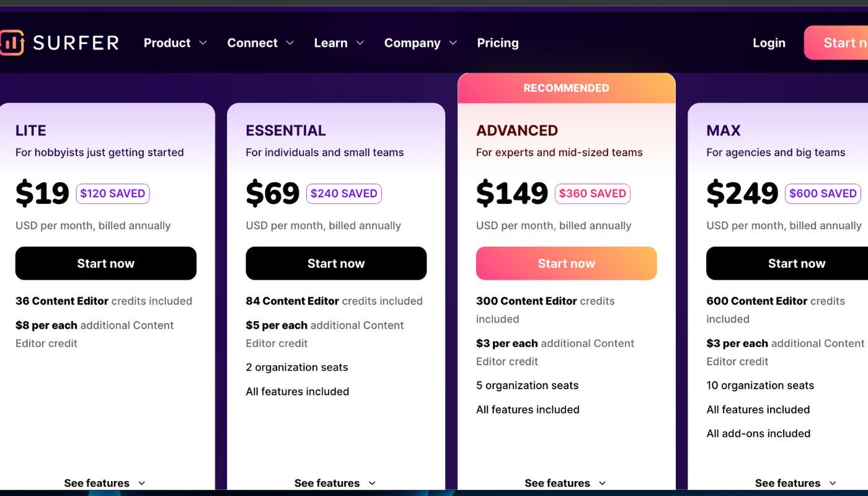Click the $360 SAVED badge on Advanced
The width and height of the screenshot is (868, 496).
point(593,193)
